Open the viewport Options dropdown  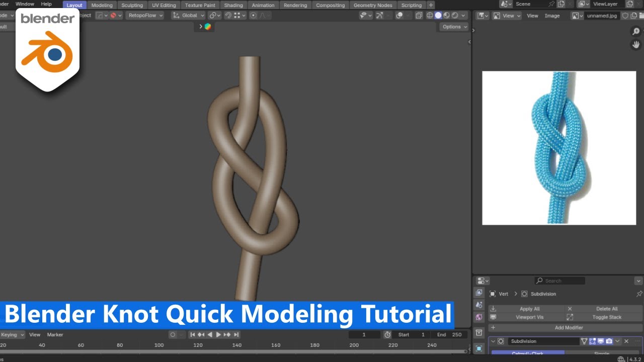click(x=454, y=27)
